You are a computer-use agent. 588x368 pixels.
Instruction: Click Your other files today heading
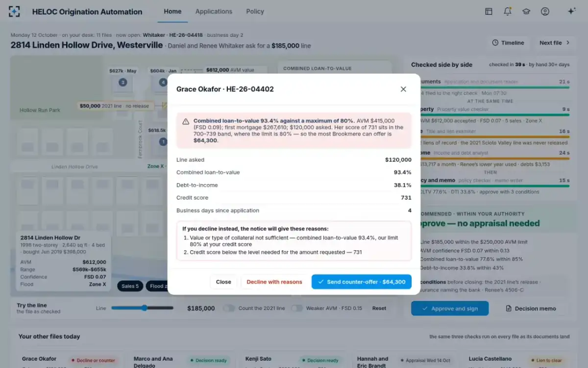pos(49,337)
